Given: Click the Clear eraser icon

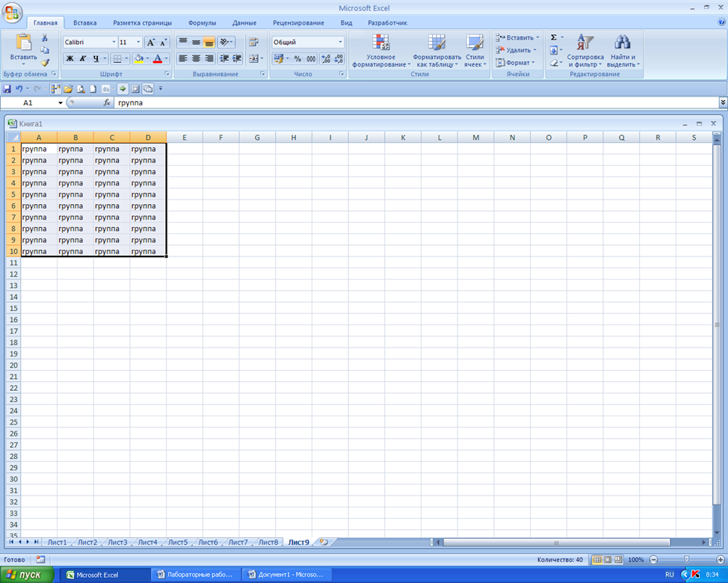Looking at the screenshot, I should tap(553, 63).
